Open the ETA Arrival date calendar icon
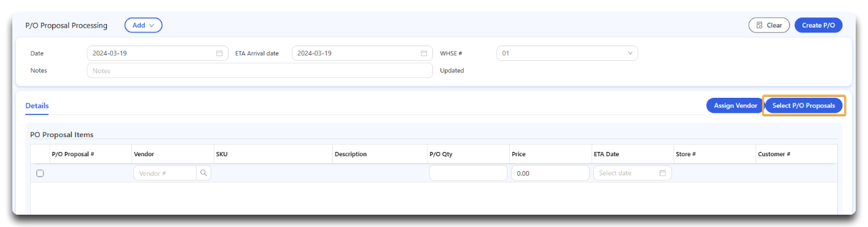Screen dimensions: 868x227 pos(424,54)
